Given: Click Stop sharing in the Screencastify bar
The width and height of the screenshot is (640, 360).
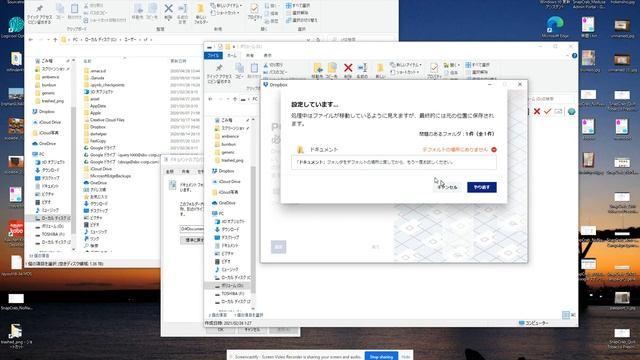Looking at the screenshot, I should coord(381,357).
